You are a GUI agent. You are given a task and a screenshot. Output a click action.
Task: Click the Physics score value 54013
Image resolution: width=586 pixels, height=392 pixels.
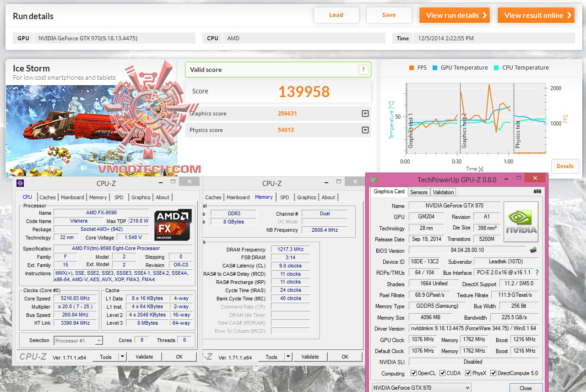coord(286,130)
